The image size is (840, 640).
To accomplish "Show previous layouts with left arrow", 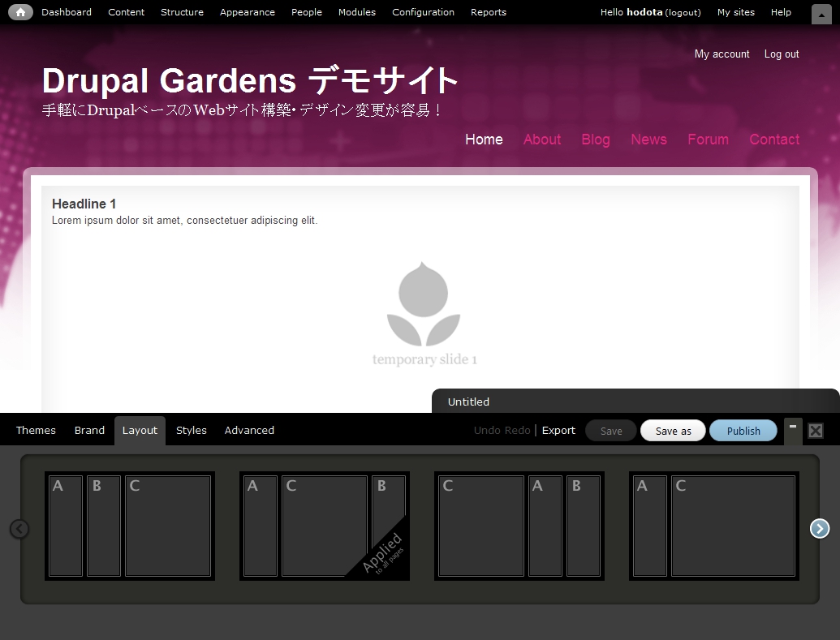I will pyautogui.click(x=19, y=529).
